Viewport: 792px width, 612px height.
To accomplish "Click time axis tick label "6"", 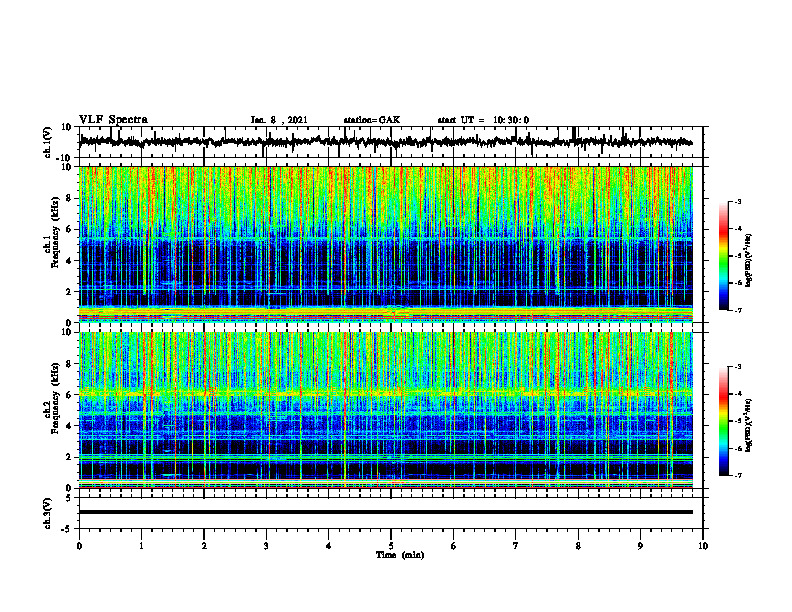I will tap(454, 546).
